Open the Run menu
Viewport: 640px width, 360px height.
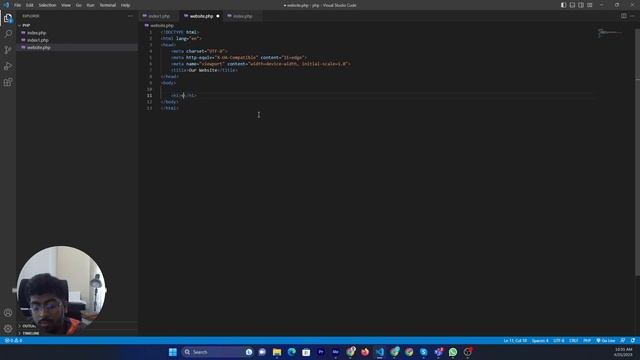click(90, 5)
